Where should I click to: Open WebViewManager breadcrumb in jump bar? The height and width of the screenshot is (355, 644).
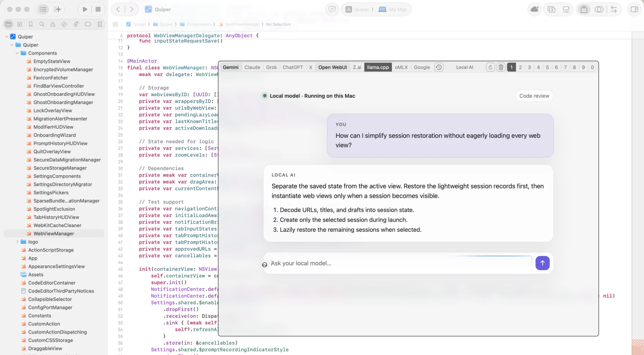point(239,24)
